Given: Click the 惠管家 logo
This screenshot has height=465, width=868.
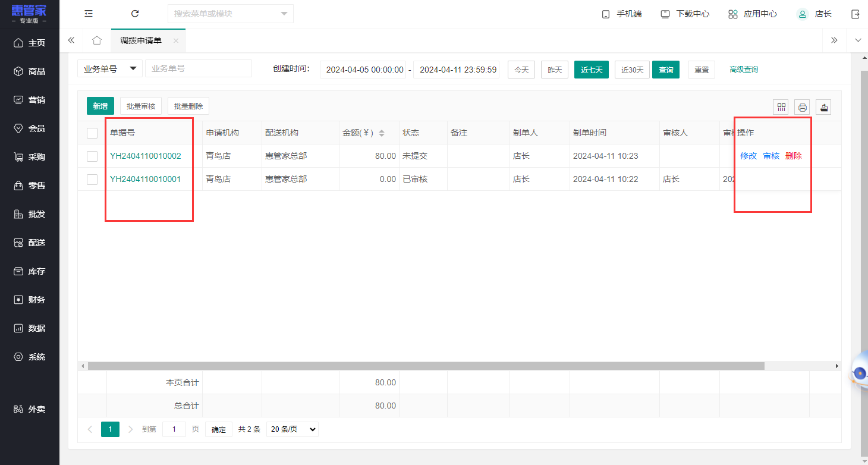Looking at the screenshot, I should point(29,14).
